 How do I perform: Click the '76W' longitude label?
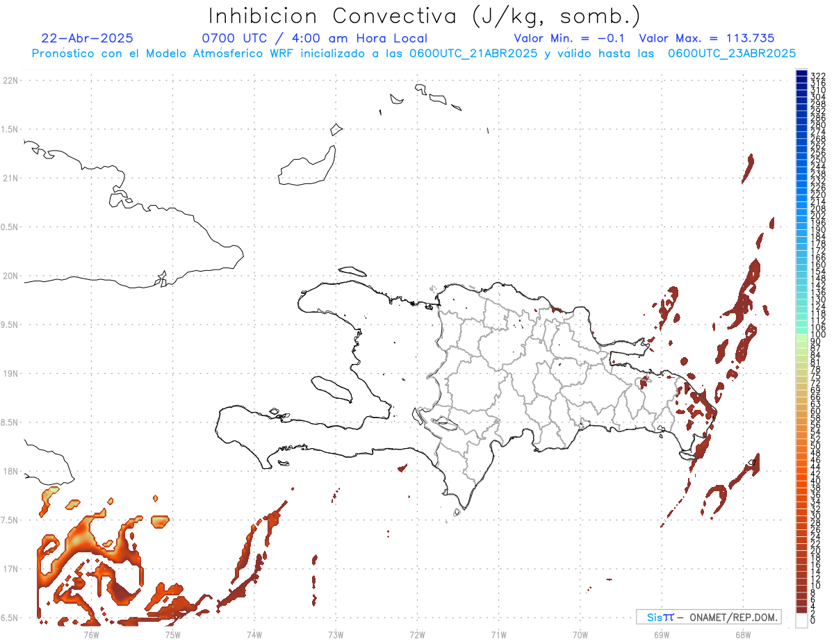(91, 634)
